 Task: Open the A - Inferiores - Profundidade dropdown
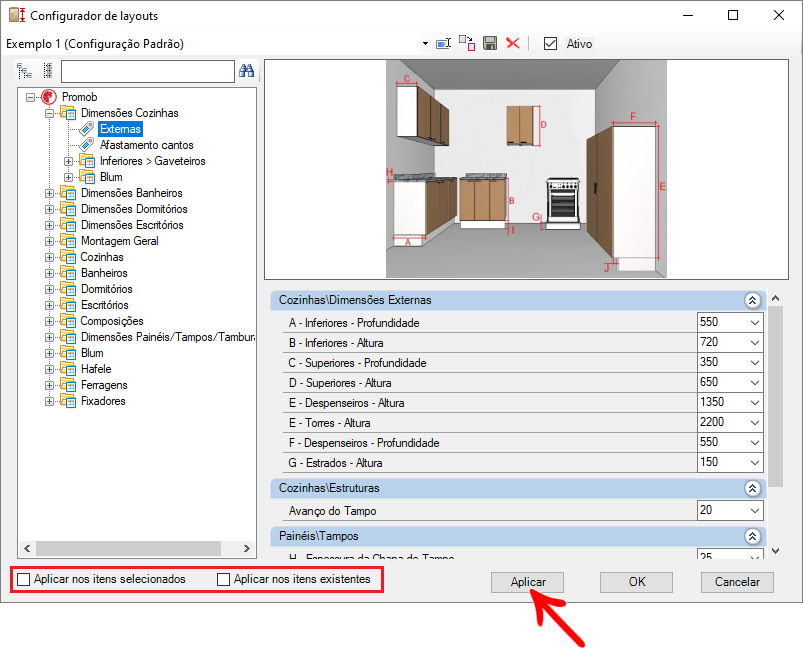754,323
